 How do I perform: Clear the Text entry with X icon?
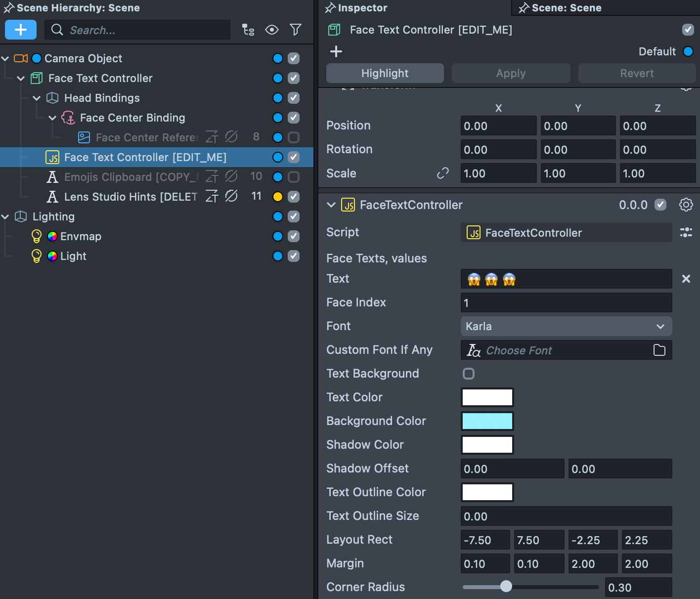click(x=686, y=279)
